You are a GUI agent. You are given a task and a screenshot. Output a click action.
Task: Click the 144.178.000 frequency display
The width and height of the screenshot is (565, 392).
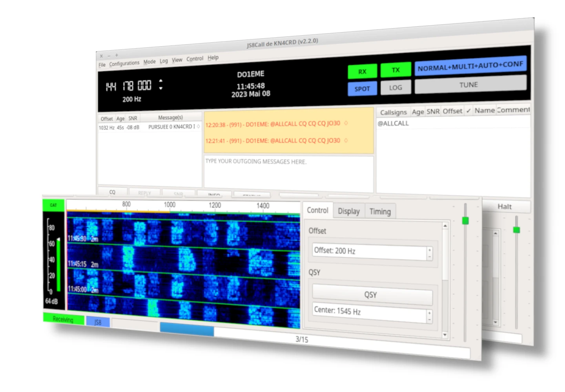(128, 86)
